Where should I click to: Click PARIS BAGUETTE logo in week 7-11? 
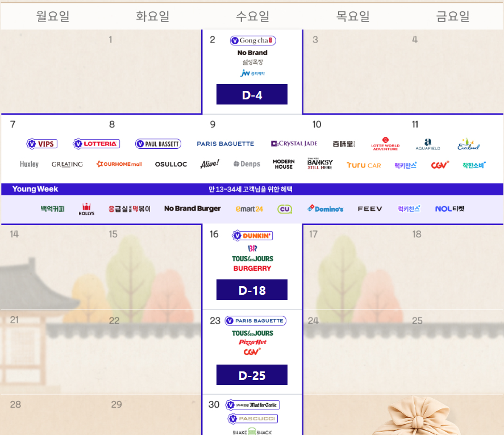[x=226, y=144]
